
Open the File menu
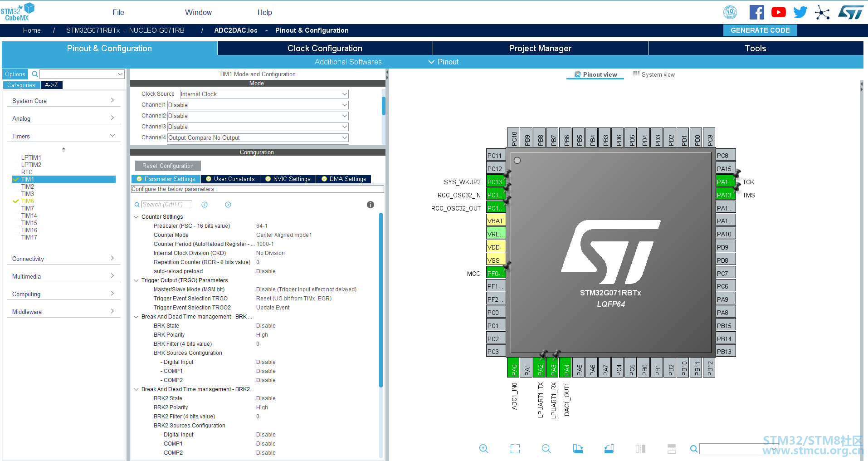pos(118,12)
